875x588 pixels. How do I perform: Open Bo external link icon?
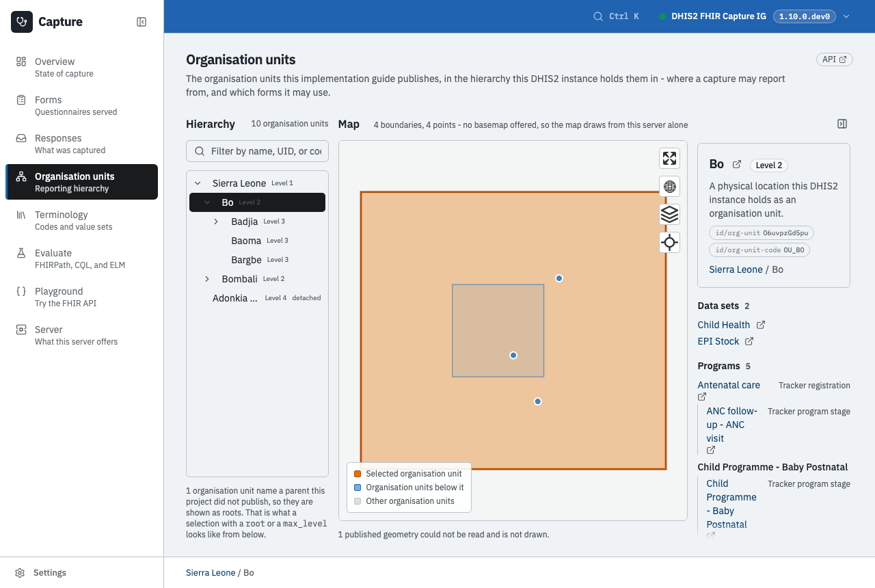pyautogui.click(x=736, y=164)
